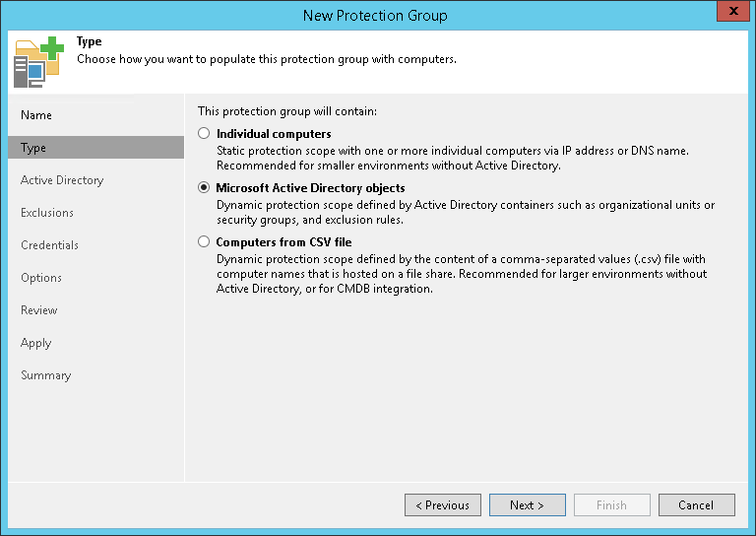
Task: Select Computers from CSV file option
Action: click(204, 241)
